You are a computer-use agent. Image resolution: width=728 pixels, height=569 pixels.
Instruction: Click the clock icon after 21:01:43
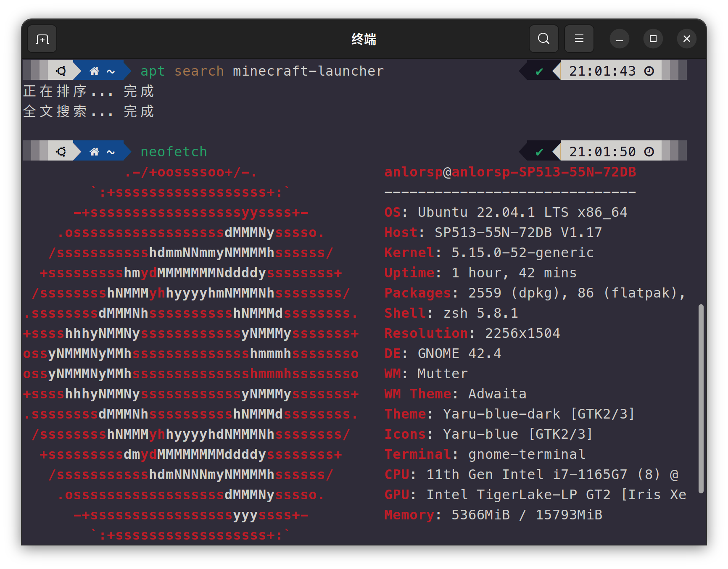point(649,71)
